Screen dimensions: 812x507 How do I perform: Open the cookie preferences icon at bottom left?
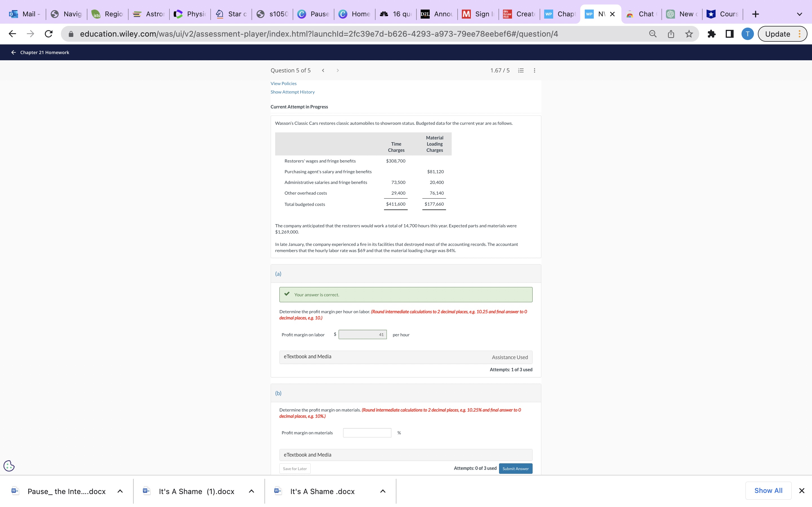point(9,465)
